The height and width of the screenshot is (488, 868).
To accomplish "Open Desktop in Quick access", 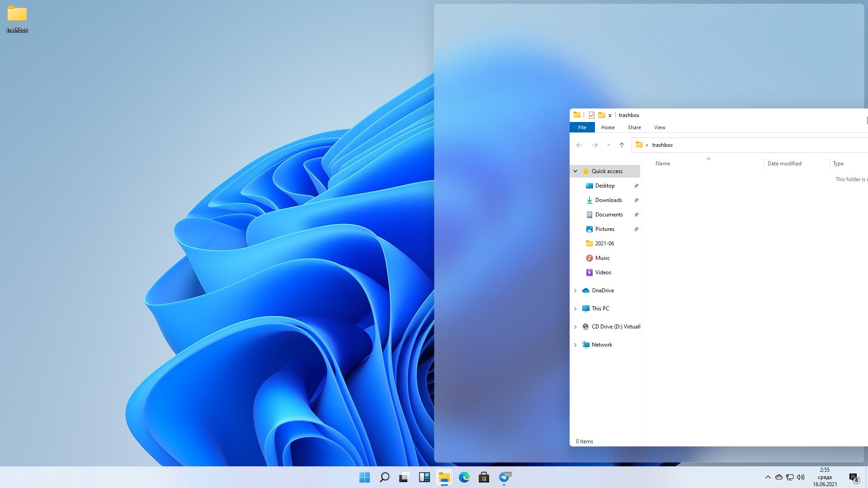I will coord(605,186).
